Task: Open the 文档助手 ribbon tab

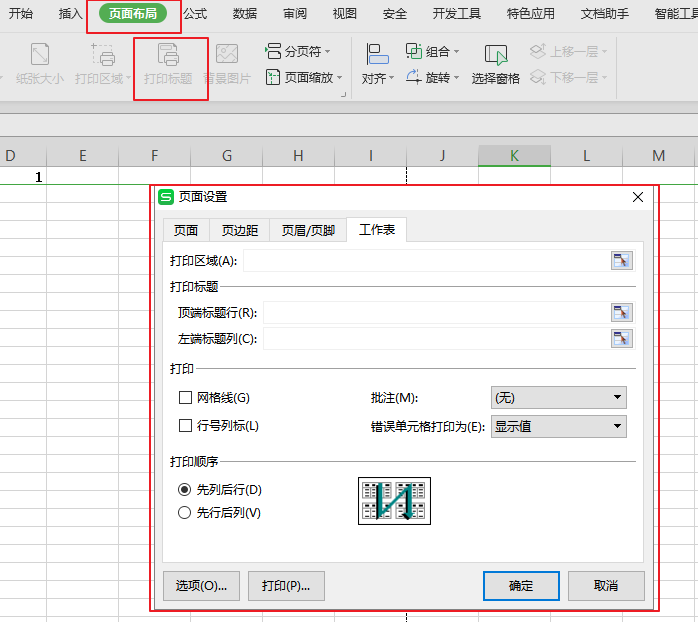Action: click(605, 14)
